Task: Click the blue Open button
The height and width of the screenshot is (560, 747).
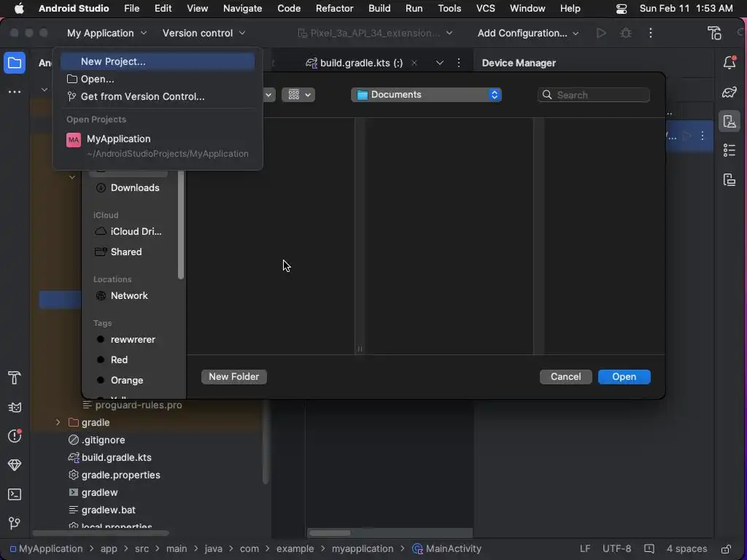Action: pos(624,377)
